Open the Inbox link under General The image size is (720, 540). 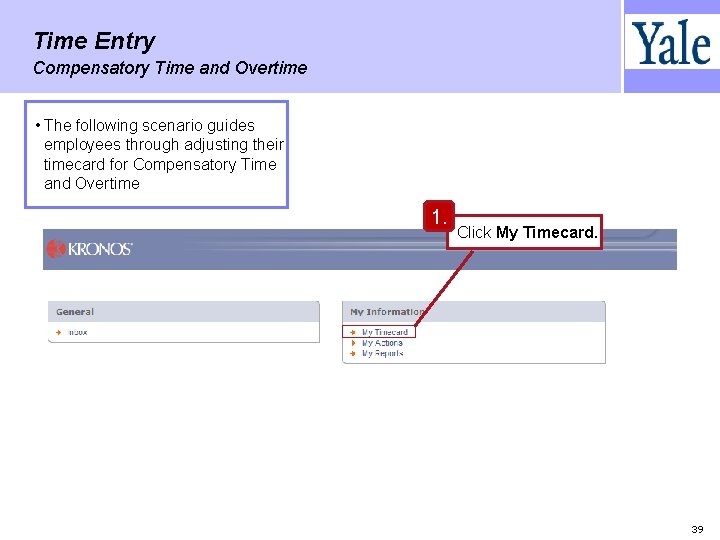pos(77,332)
